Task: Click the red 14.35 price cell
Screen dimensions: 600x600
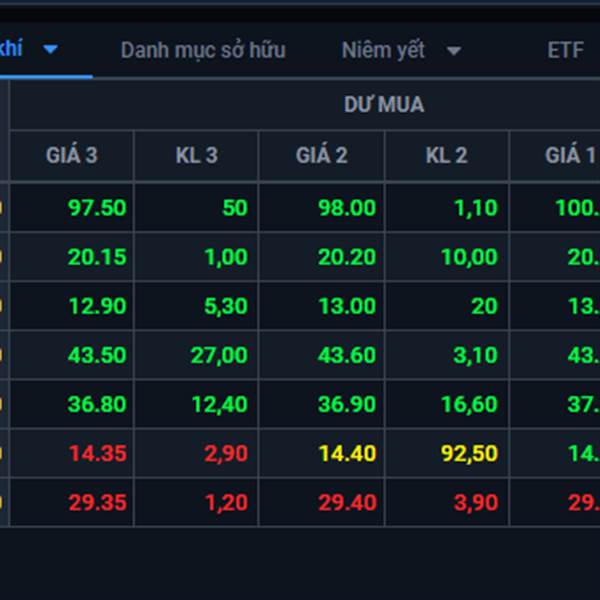Action: (72, 453)
